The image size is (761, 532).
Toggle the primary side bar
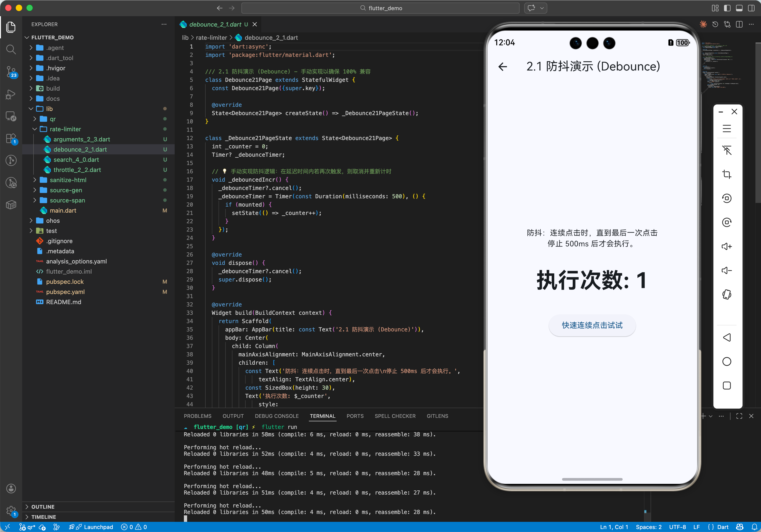pos(727,8)
